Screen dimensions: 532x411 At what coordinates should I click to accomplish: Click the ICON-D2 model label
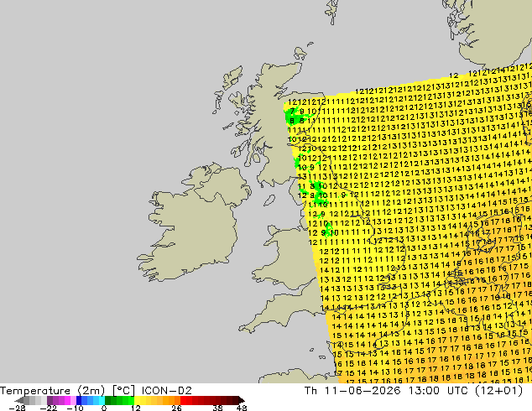[x=167, y=391]
